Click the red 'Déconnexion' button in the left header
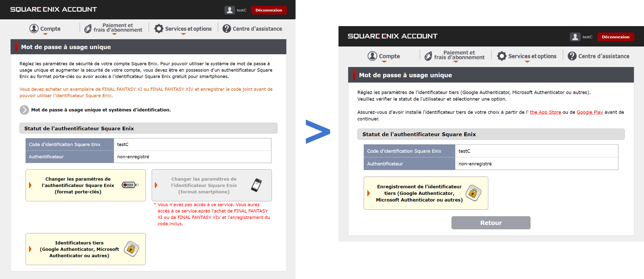 (x=268, y=10)
